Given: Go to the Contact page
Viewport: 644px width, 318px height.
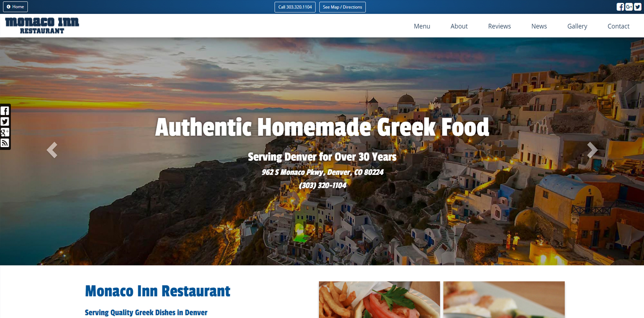Looking at the screenshot, I should [618, 26].
